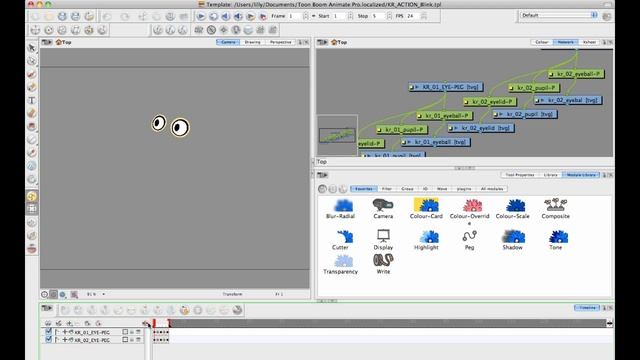Click the home Top icon in Camera view
The height and width of the screenshot is (360, 640).
coord(58,42)
